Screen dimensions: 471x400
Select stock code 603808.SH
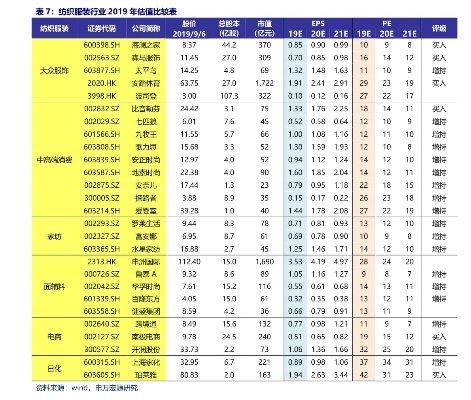point(102,147)
